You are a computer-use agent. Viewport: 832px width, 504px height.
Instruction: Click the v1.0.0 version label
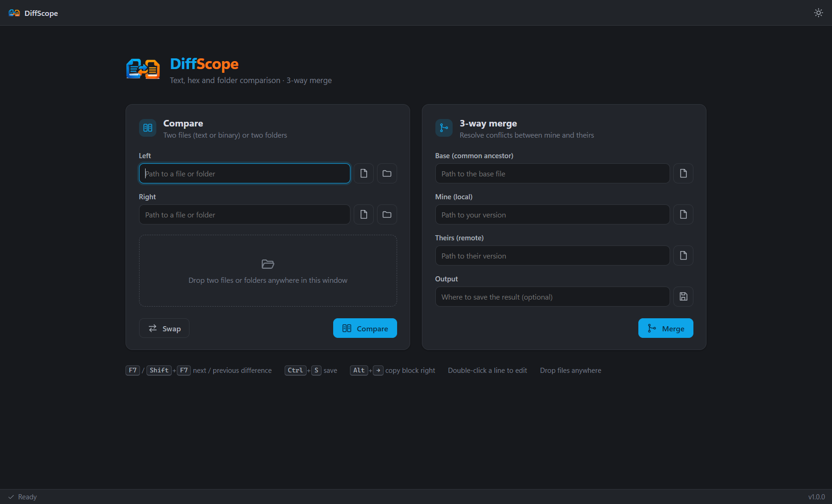click(817, 497)
